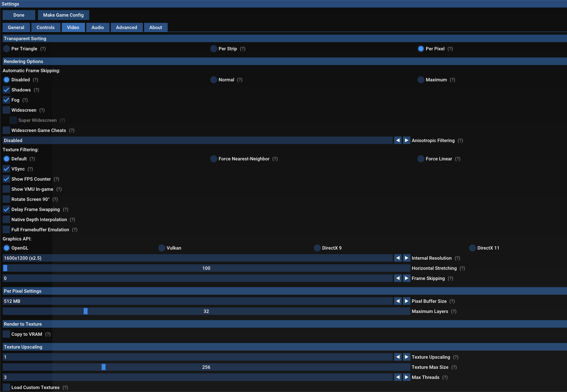567x392 pixels.
Task: Choose Vulkan graphics API
Action: point(162,248)
